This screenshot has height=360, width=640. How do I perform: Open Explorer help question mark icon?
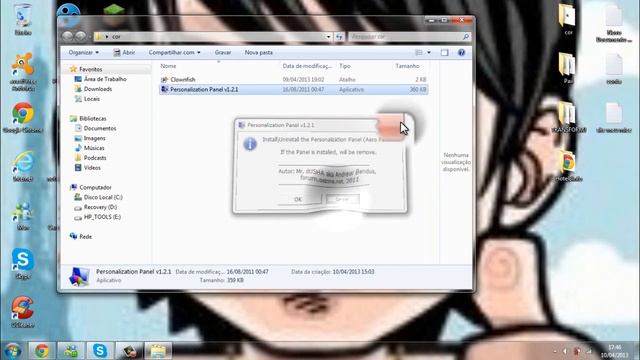click(x=461, y=52)
